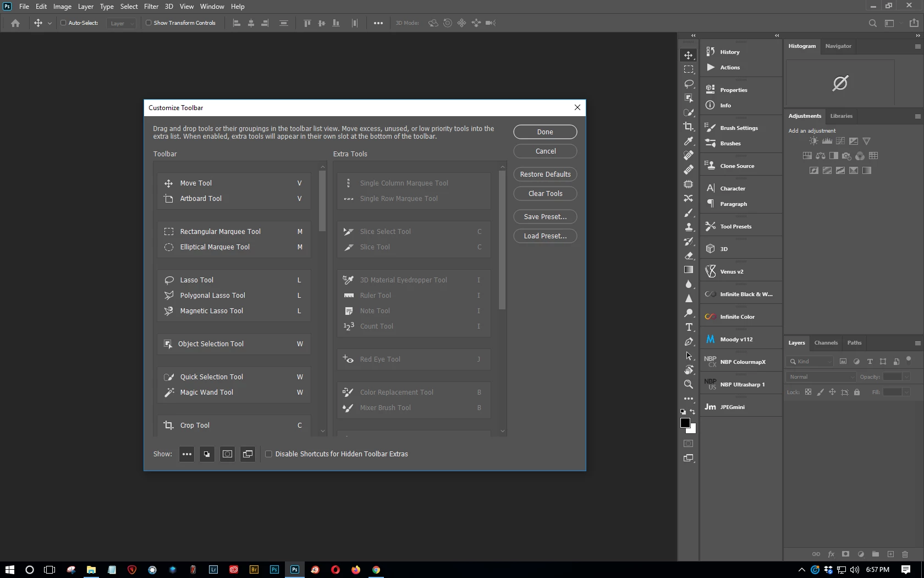This screenshot has width=924, height=578.
Task: Open the Kind layer filter dropdown
Action: click(811, 362)
